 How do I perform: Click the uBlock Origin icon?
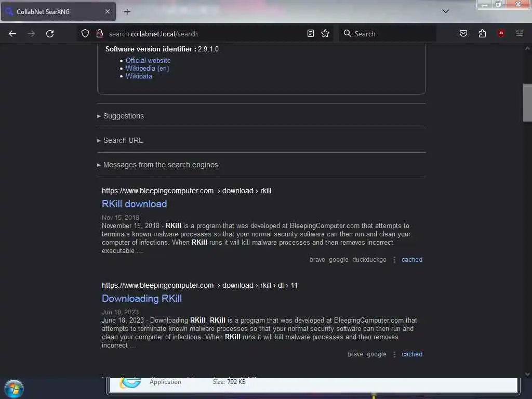pos(500,33)
